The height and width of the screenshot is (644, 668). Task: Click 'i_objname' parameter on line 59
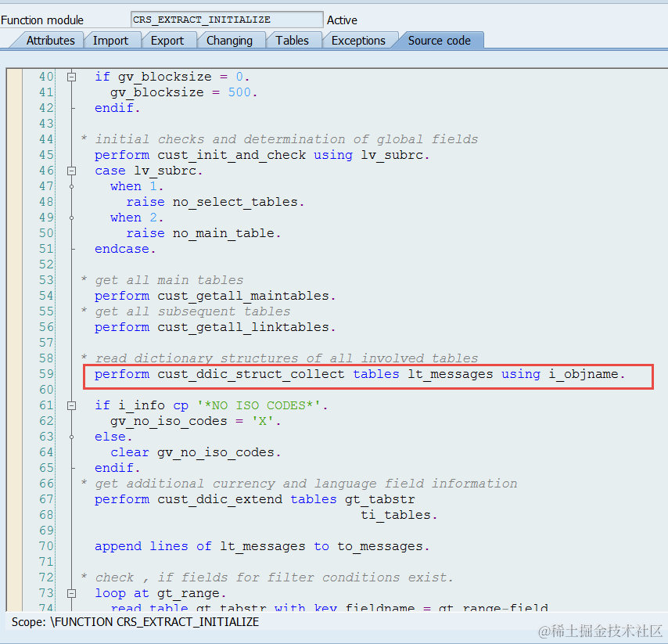click(583, 374)
